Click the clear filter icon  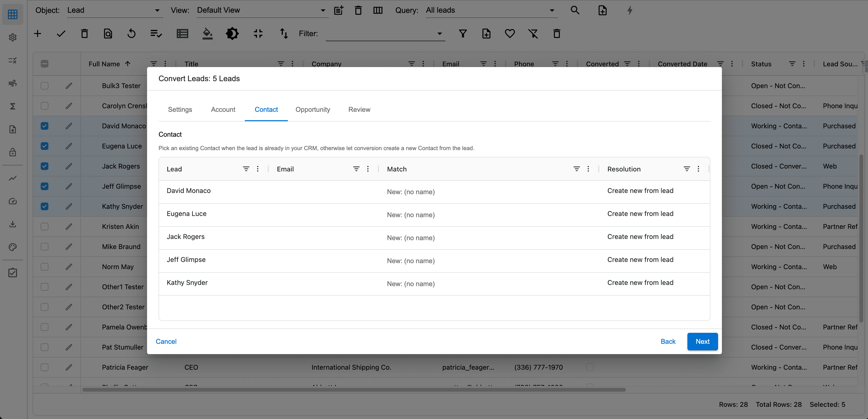(533, 34)
